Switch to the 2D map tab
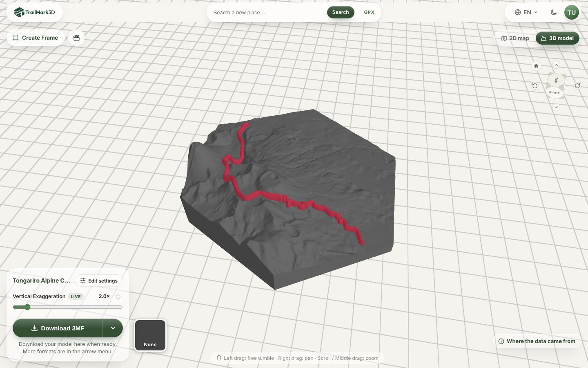The width and height of the screenshot is (588, 368). coord(515,38)
